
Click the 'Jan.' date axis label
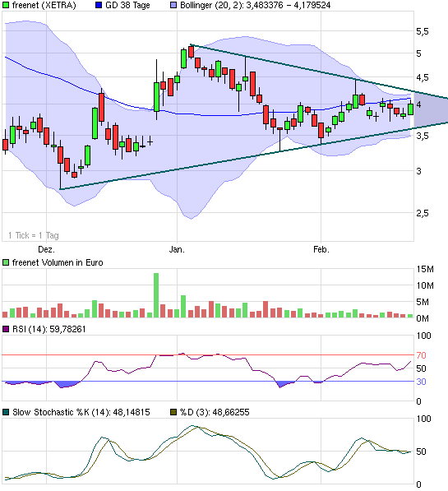[177, 249]
